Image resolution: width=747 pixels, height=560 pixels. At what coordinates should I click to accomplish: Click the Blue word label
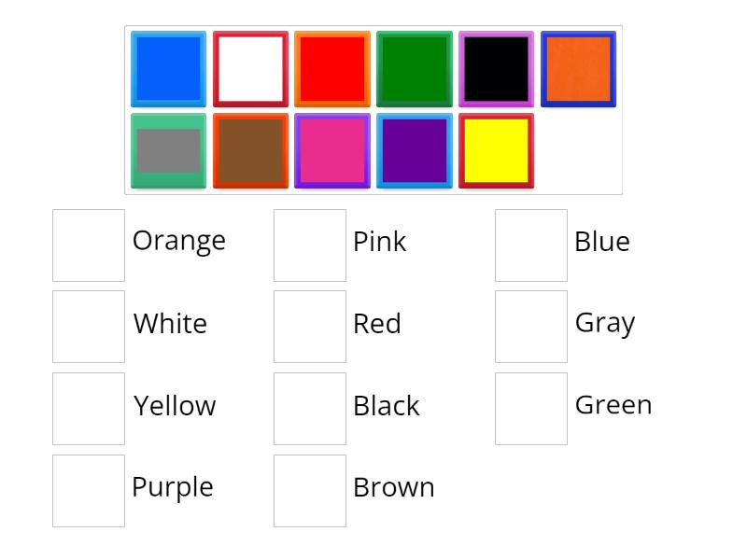[601, 241]
